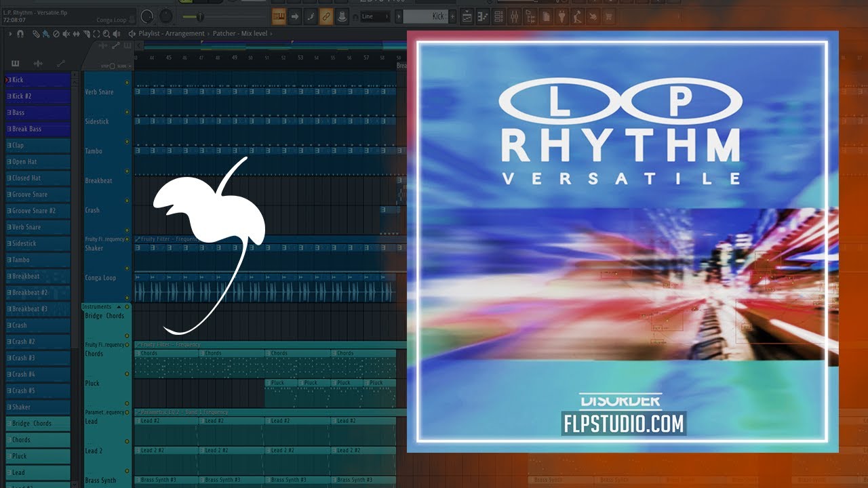Click the multilink to controllers chain icon

click(326, 16)
